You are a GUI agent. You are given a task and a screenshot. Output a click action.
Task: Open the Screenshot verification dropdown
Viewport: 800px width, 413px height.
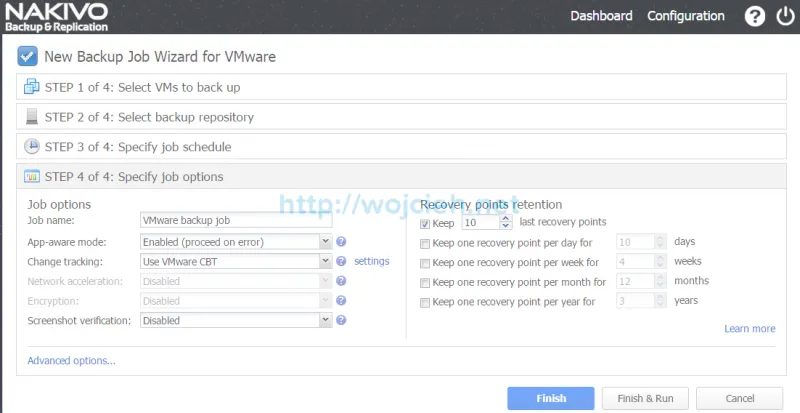coord(236,321)
